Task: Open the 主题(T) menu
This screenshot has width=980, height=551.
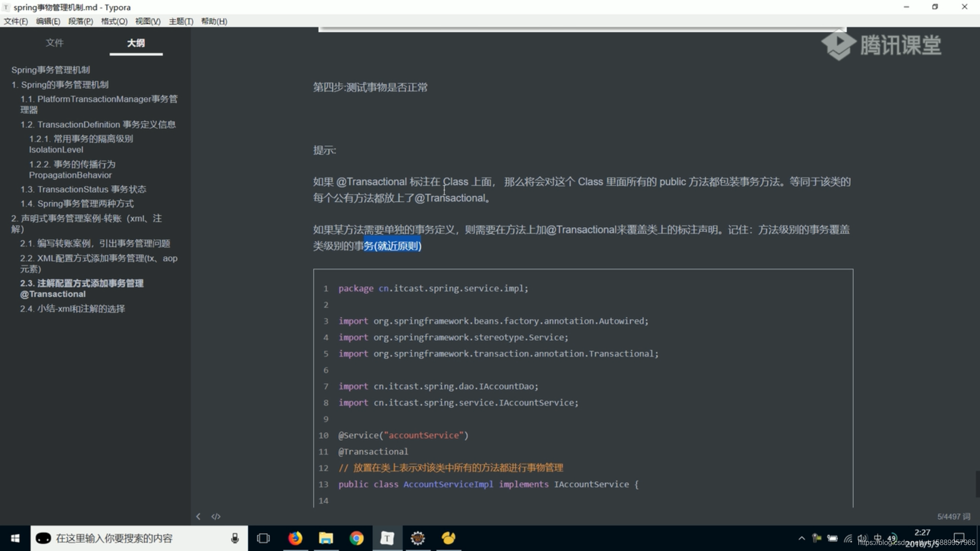Action: pos(181,21)
